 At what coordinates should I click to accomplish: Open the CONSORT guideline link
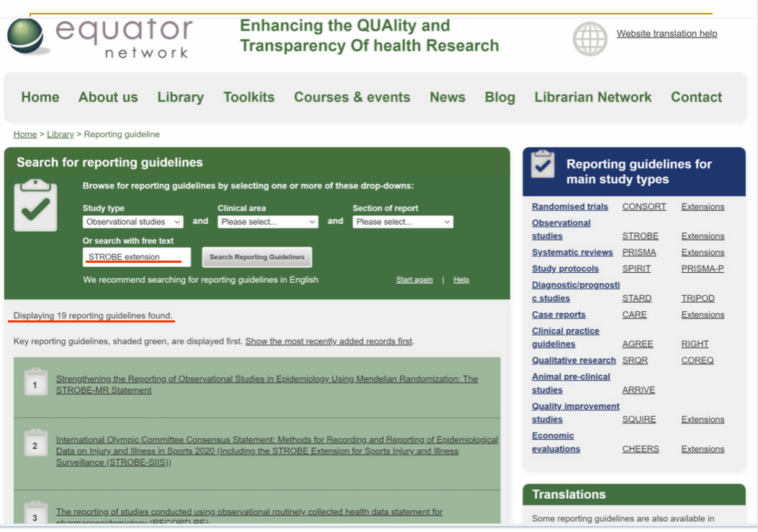(x=643, y=207)
